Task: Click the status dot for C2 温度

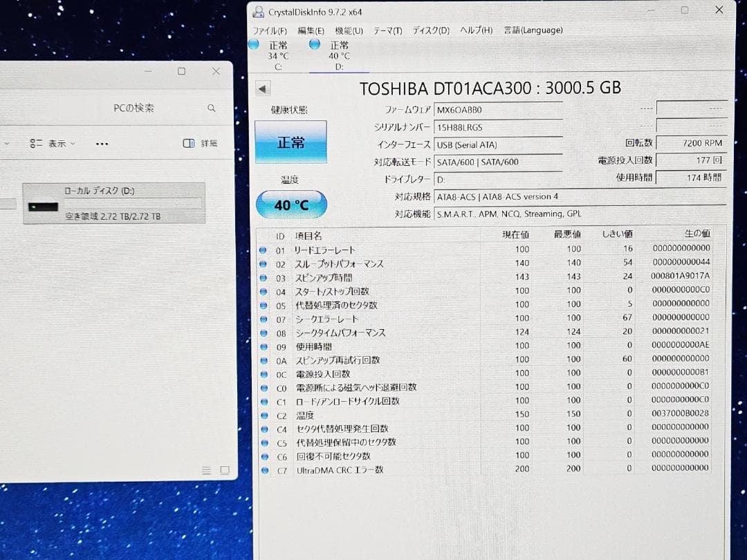Action: tap(264, 416)
